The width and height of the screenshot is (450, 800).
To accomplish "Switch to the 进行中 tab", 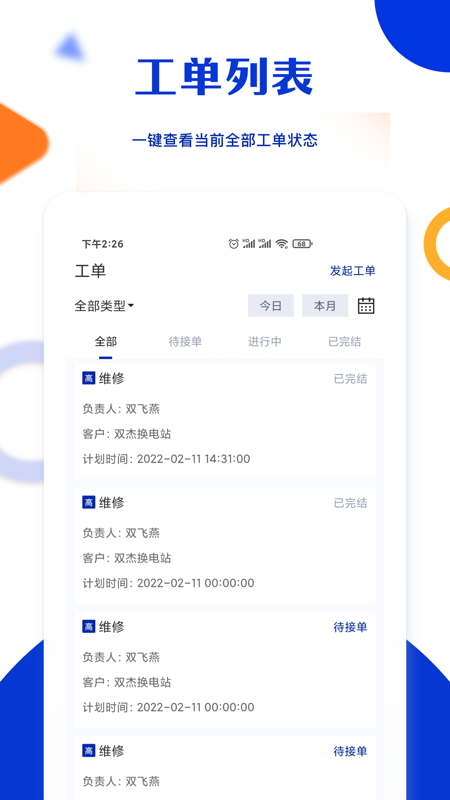I will pos(265,341).
